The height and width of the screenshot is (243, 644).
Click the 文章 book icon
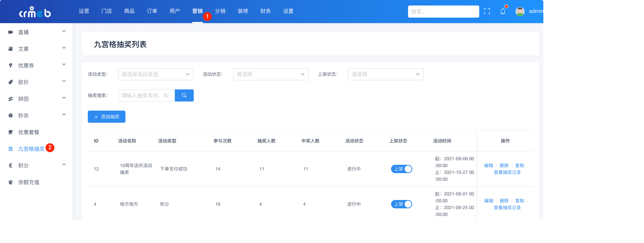pyautogui.click(x=11, y=49)
